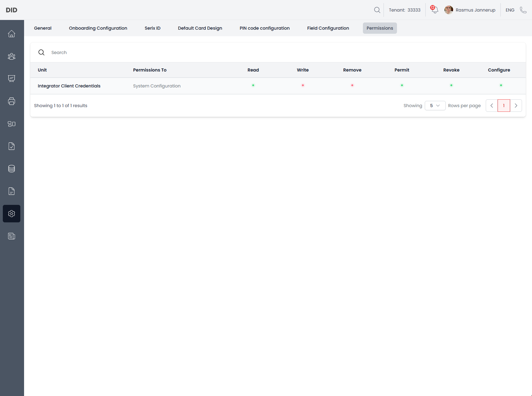The image size is (532, 396).
Task: Click the next page chevron arrow
Action: [516, 106]
